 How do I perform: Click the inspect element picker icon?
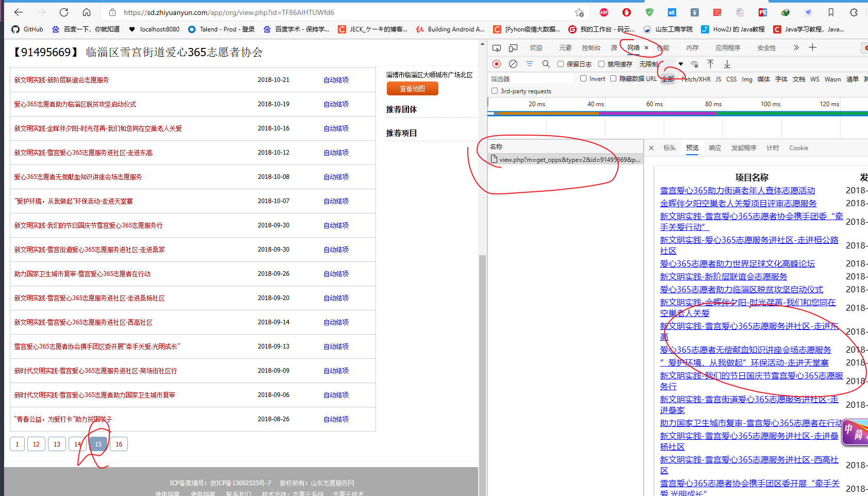(496, 47)
